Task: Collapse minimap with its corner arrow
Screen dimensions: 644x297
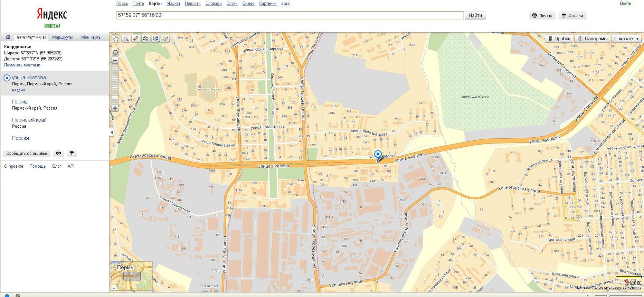Action: [113, 288]
